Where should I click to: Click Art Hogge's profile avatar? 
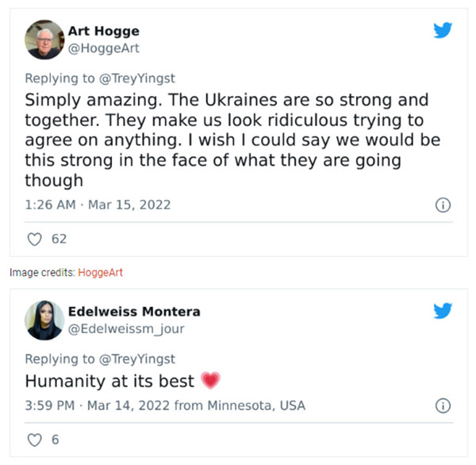[x=45, y=40]
